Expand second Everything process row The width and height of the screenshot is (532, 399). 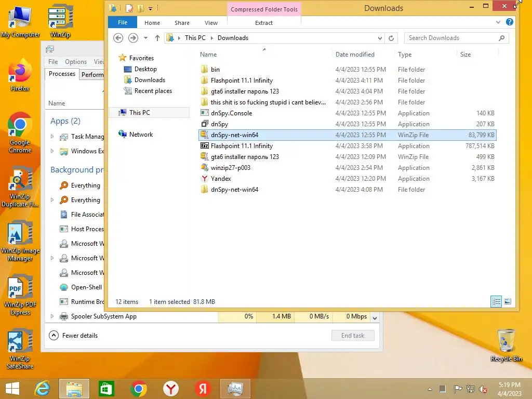click(52, 200)
